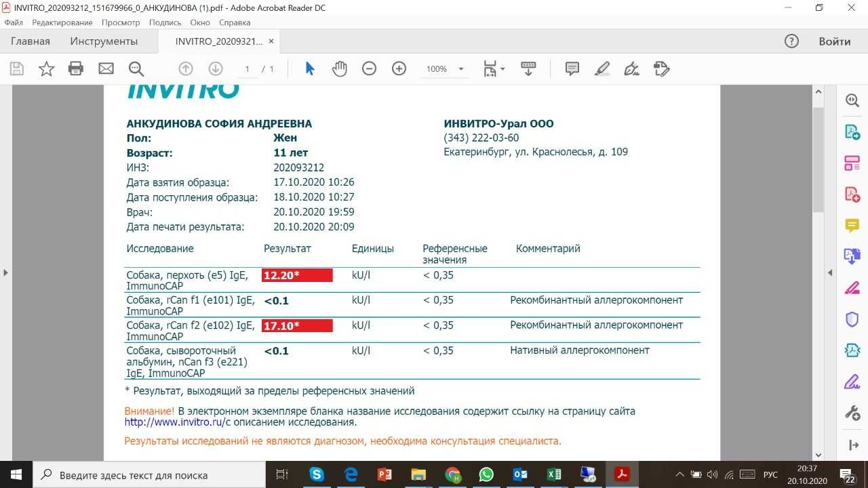Open Excel from the taskbar
The width and height of the screenshot is (868, 488).
[554, 474]
